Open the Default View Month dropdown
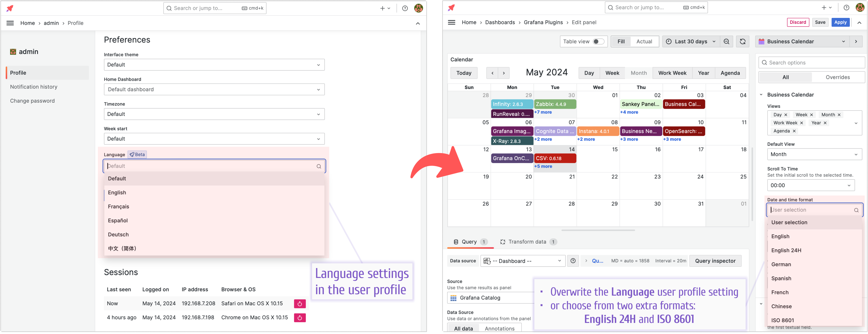Image resolution: width=868 pixels, height=334 pixels. (814, 154)
